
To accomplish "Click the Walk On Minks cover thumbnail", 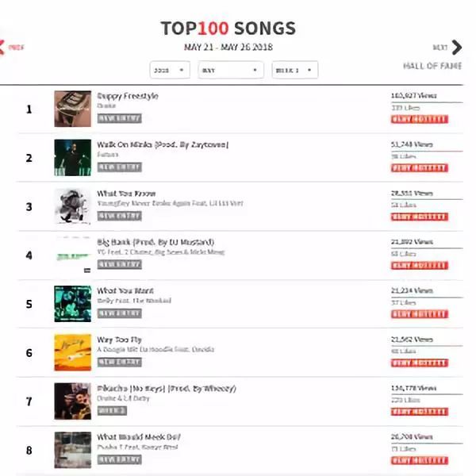I will 72,158.
